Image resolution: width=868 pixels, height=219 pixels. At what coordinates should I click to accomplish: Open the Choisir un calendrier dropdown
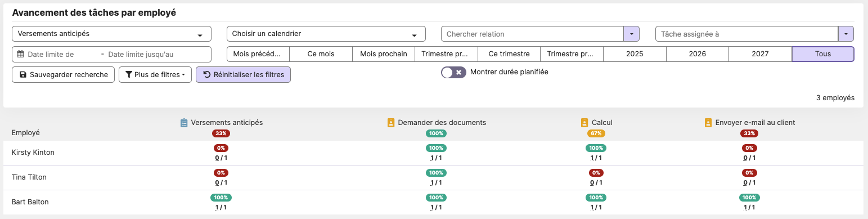326,34
